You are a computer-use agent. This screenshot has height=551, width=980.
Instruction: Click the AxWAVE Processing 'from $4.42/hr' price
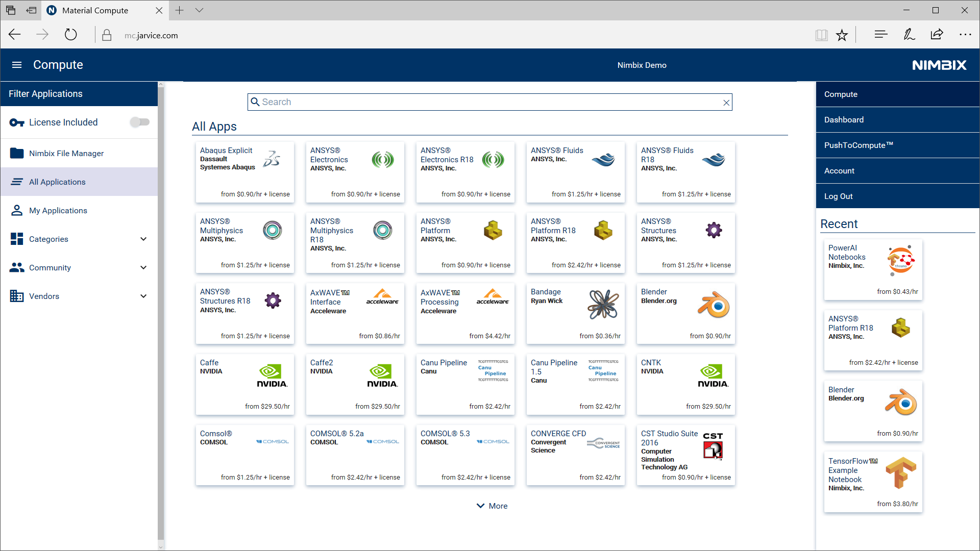tap(489, 336)
